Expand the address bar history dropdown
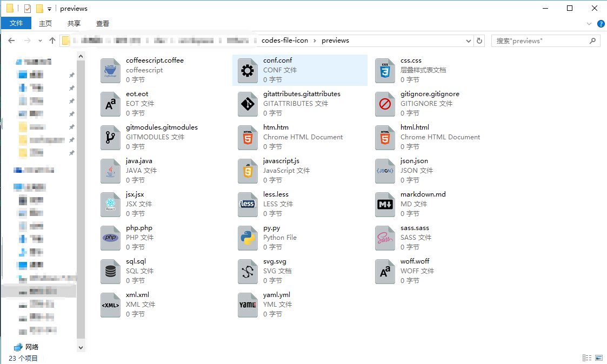 pyautogui.click(x=469, y=41)
